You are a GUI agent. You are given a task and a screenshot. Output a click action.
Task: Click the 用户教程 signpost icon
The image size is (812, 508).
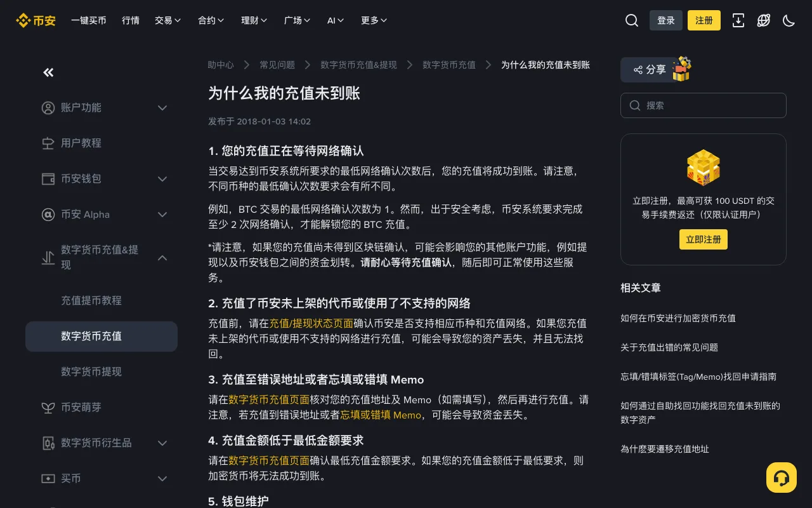click(48, 144)
